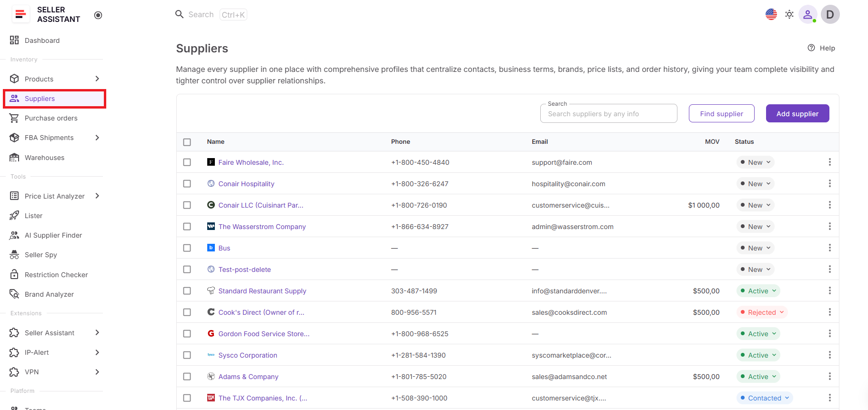Open three-dot menu for Conair Hospitality row
This screenshot has width=868, height=410.
[830, 183]
